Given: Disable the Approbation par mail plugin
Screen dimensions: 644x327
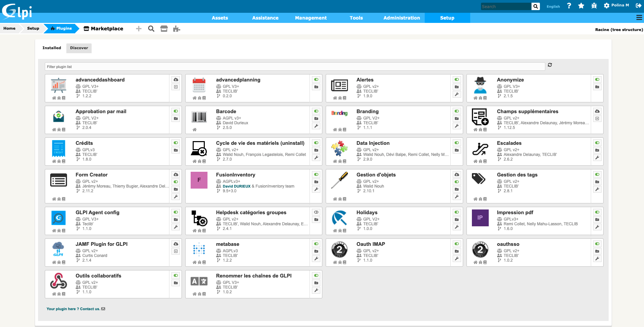Looking at the screenshot, I should [x=176, y=111].
